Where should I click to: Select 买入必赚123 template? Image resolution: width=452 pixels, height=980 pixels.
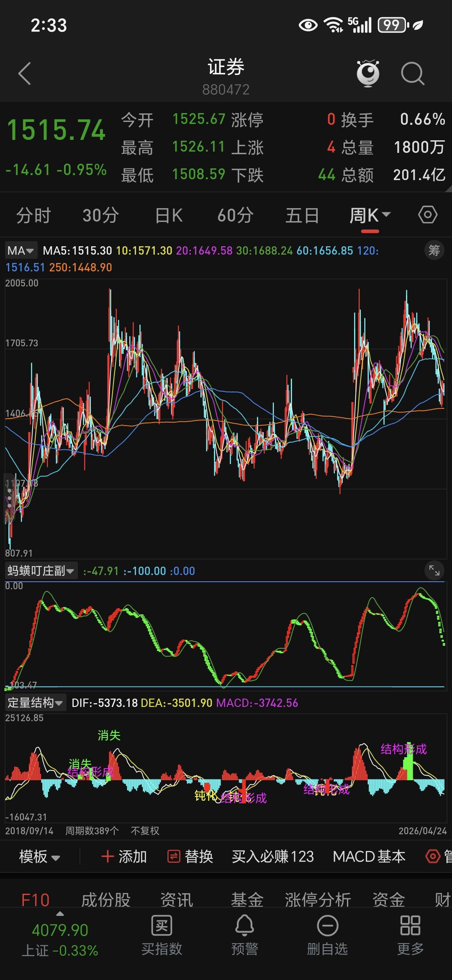(273, 856)
